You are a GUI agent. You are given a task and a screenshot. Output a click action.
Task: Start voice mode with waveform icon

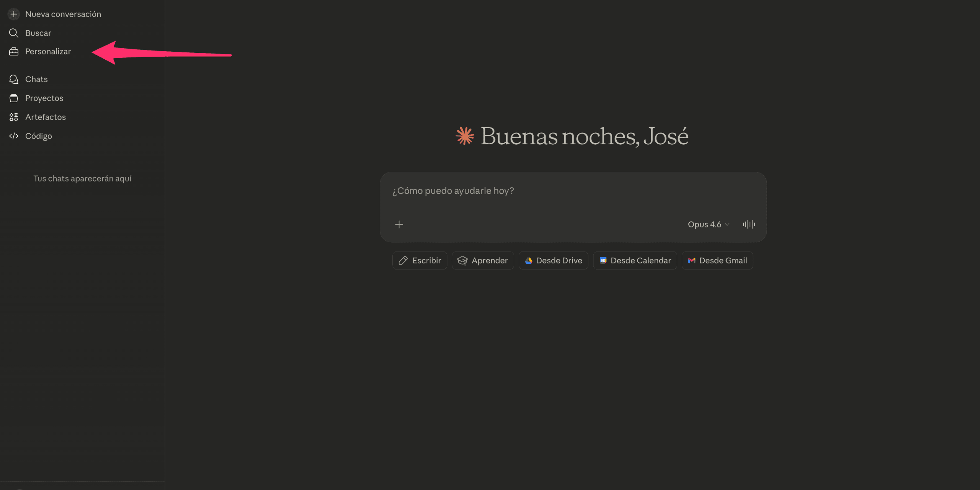749,224
